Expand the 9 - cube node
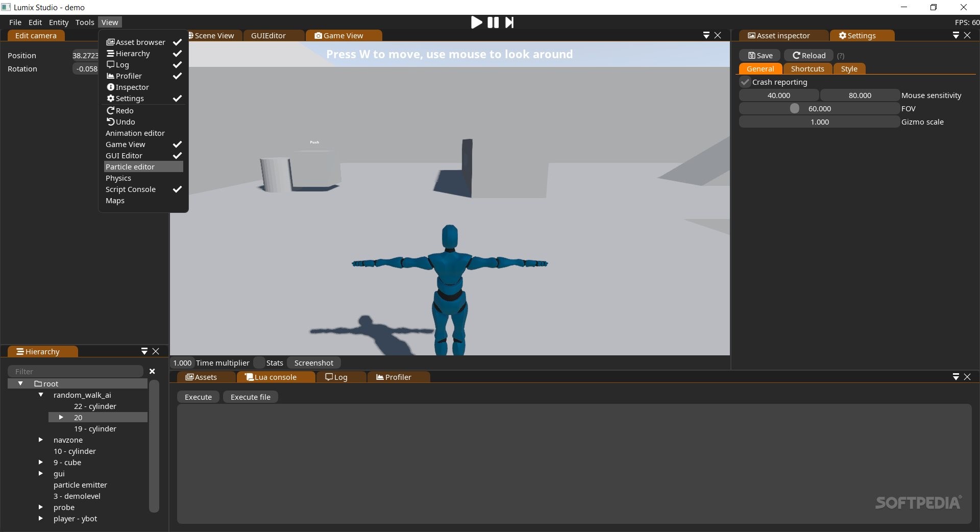The image size is (980, 532). tap(41, 462)
